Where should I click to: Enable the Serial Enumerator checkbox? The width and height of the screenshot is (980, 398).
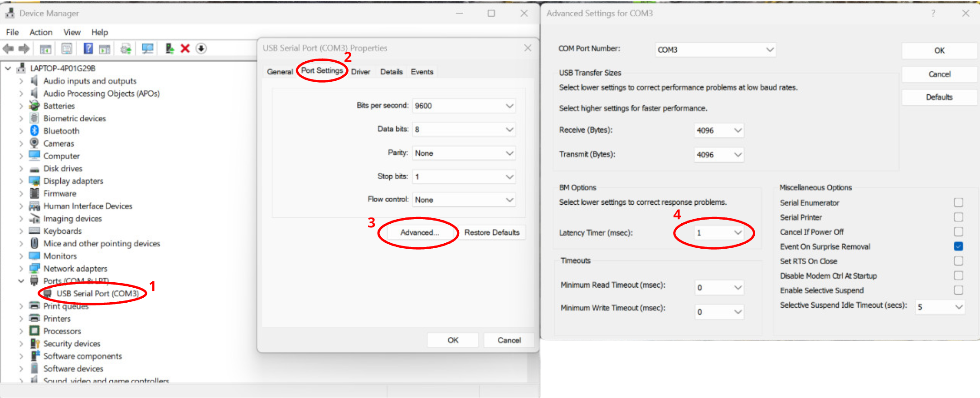958,202
